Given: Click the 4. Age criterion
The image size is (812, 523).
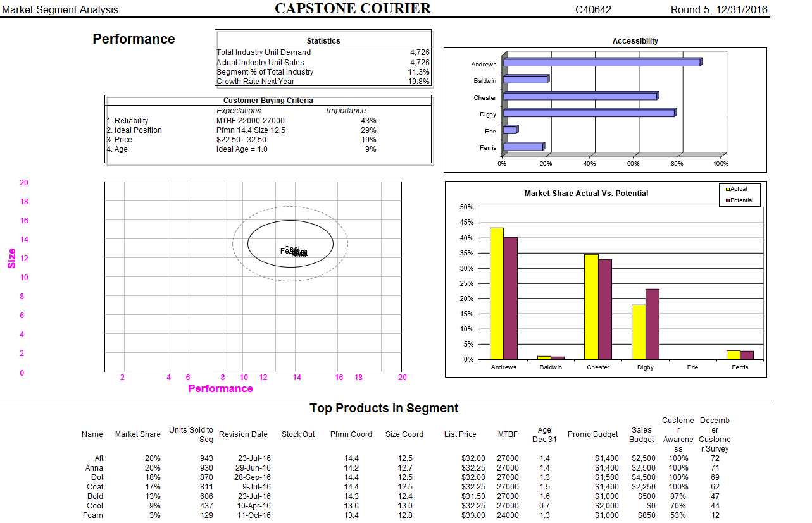Looking at the screenshot, I should click(117, 149).
